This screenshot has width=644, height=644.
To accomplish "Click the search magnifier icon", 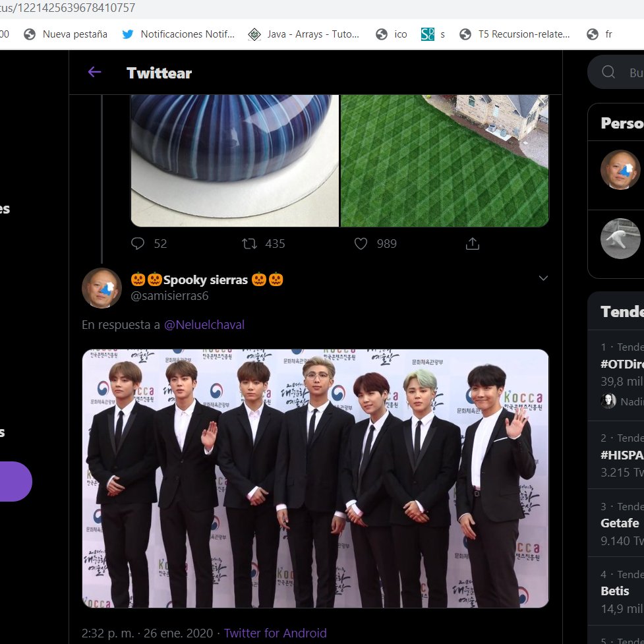I will pos(608,72).
